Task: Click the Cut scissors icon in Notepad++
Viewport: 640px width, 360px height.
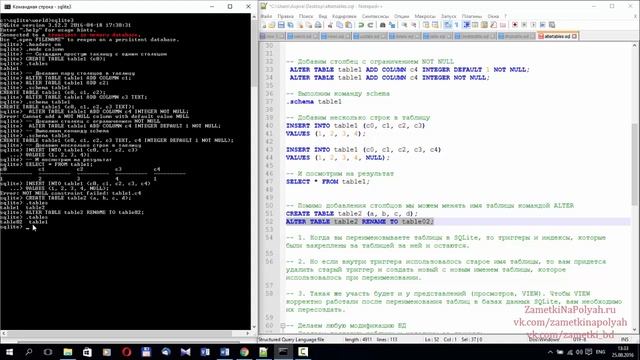Action: tap(330, 25)
